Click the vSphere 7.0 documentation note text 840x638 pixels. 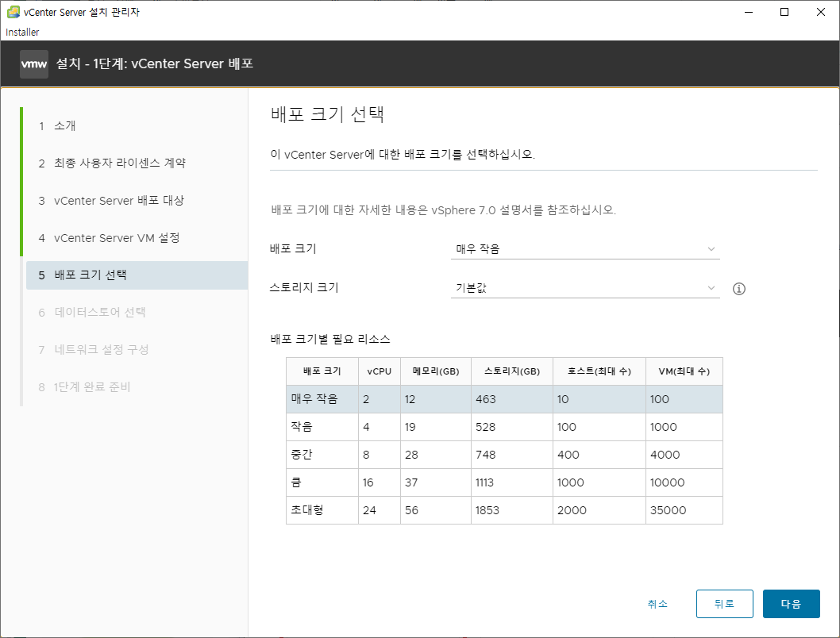click(x=444, y=209)
